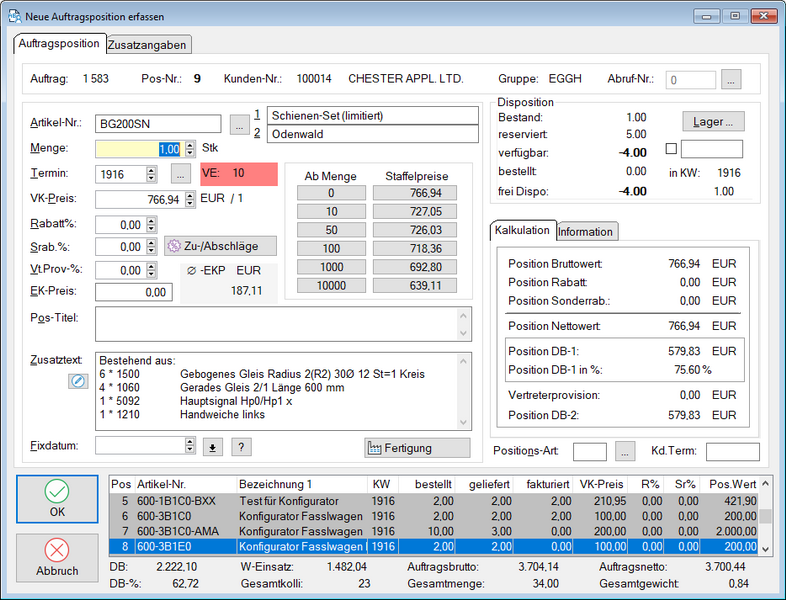
Task: Click the blue Zusatztext edit icon
Action: coord(78,380)
